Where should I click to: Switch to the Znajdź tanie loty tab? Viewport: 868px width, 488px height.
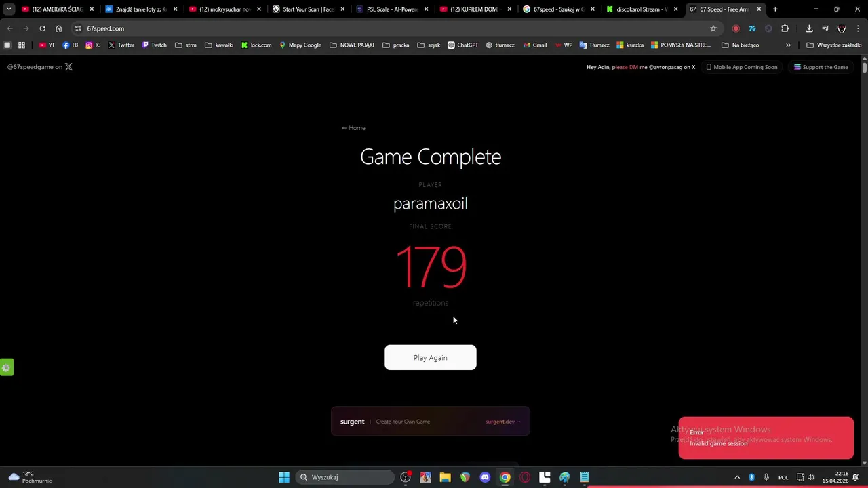141,9
